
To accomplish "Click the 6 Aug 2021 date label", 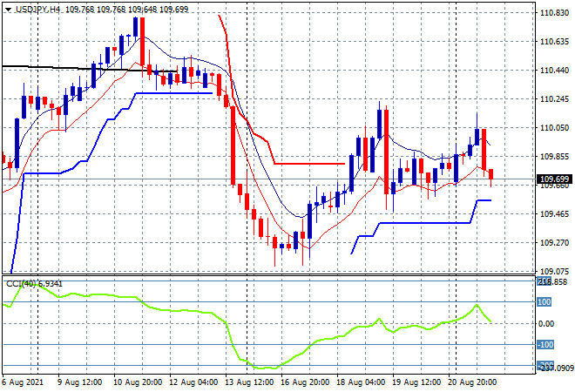I will click(x=23, y=382).
